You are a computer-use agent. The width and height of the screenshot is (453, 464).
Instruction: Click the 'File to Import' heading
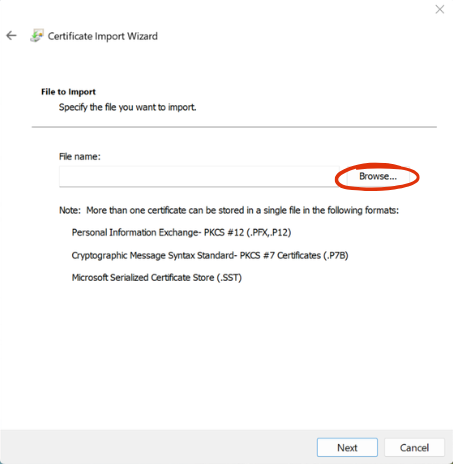(x=68, y=92)
